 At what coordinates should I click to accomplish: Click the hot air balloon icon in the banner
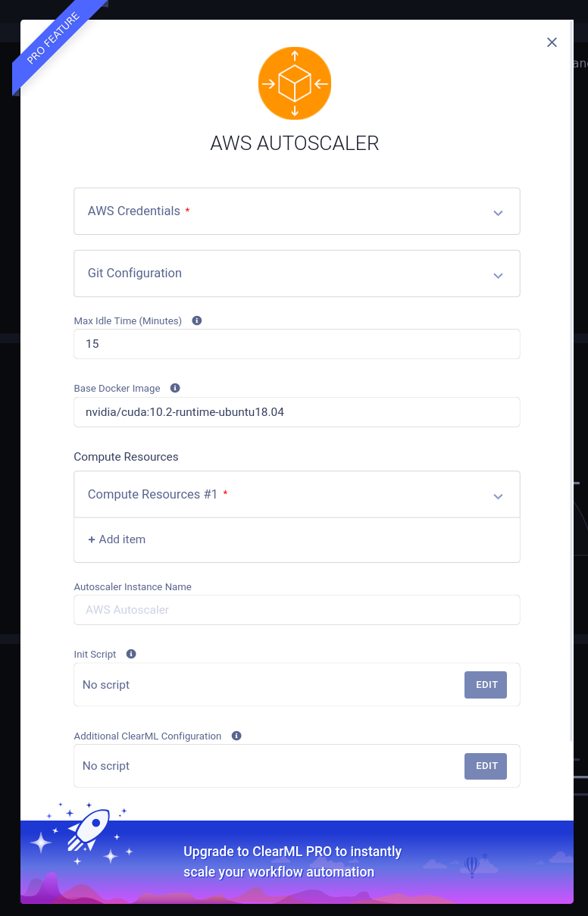pyautogui.click(x=472, y=866)
